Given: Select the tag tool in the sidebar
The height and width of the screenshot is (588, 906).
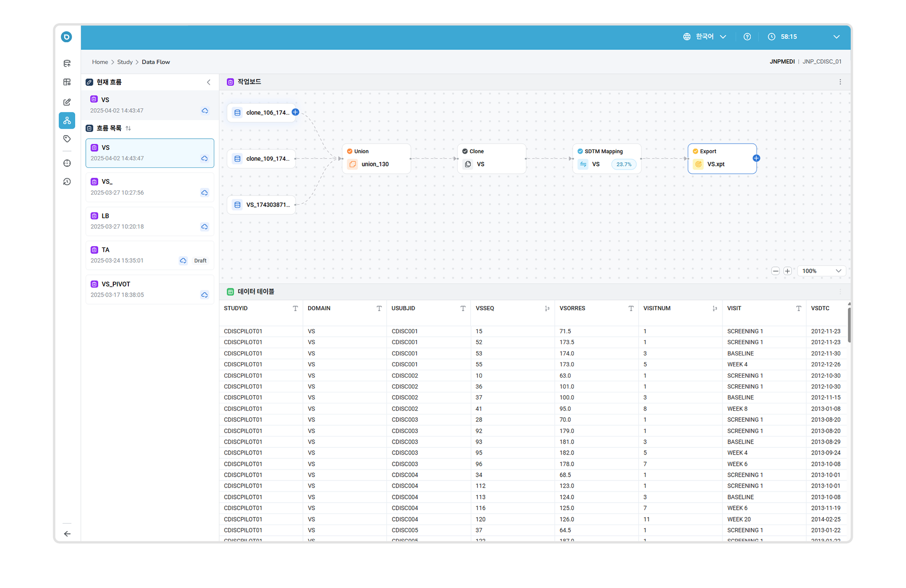Looking at the screenshot, I should tap(67, 139).
